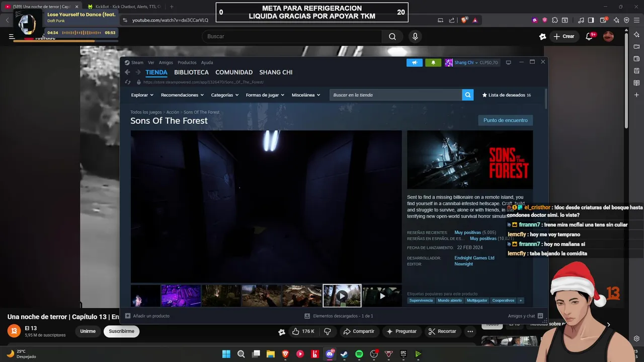Click the Supervivencia tag
This screenshot has width=644, height=362.
(421, 300)
